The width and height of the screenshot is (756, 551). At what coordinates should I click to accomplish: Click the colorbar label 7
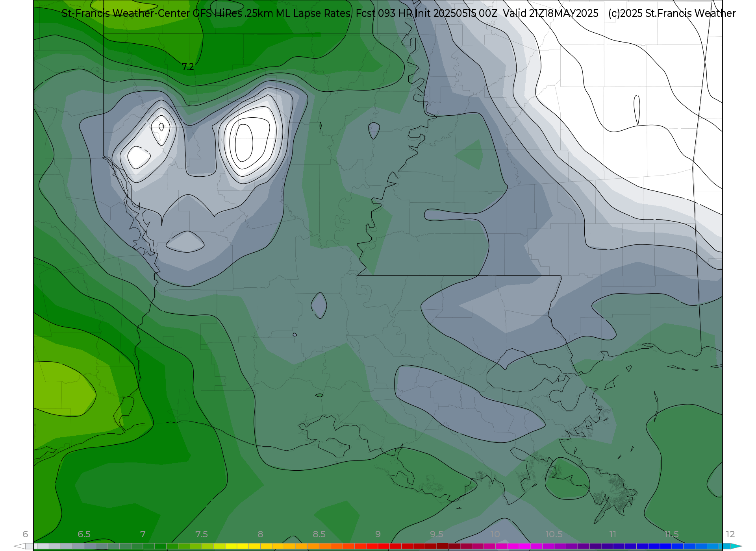coord(143,534)
